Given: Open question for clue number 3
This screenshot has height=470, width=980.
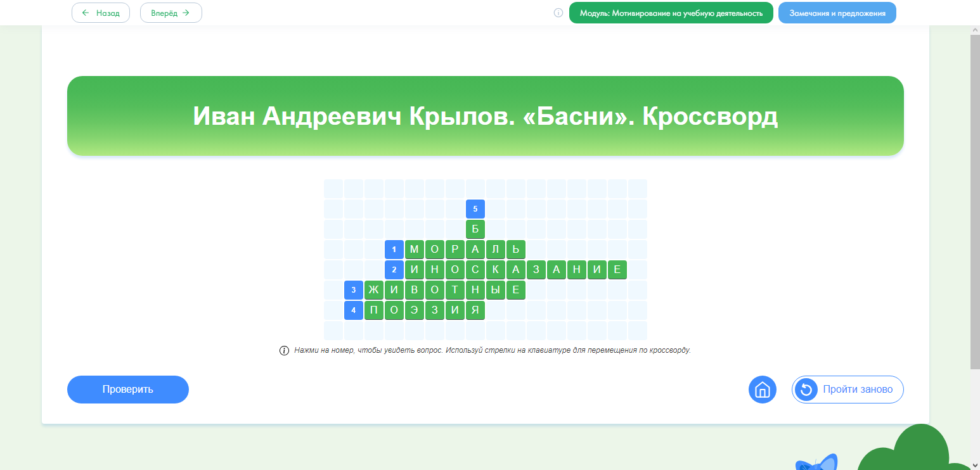Looking at the screenshot, I should [x=353, y=290].
